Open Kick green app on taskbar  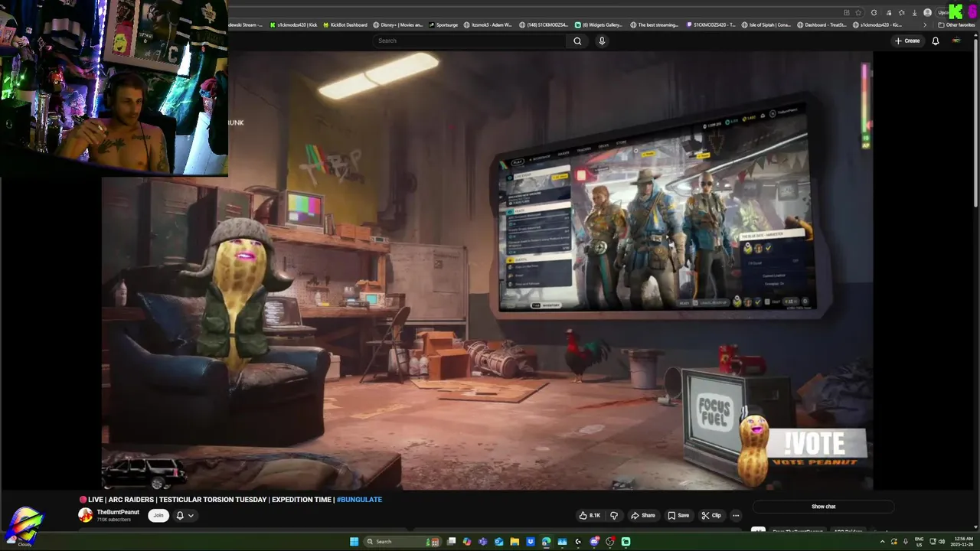point(626,542)
